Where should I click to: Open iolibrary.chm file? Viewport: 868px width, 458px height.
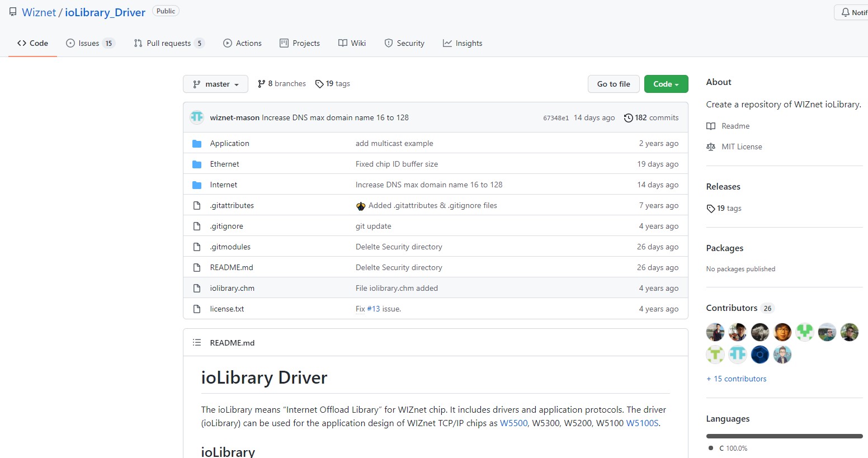(x=232, y=288)
